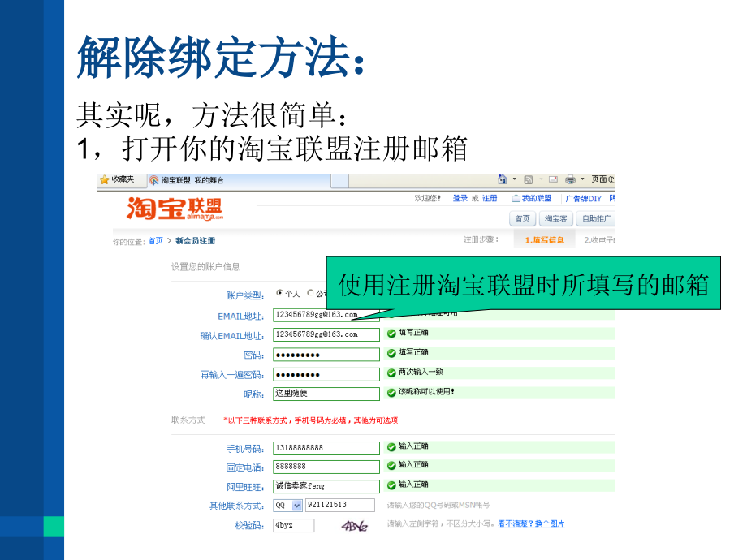Select the 个人 account type radio

(279, 293)
